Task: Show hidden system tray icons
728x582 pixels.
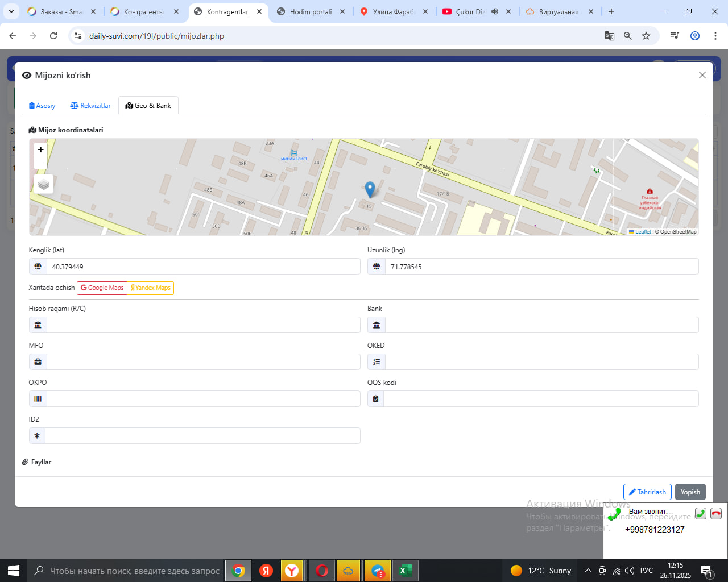Action: [588, 571]
